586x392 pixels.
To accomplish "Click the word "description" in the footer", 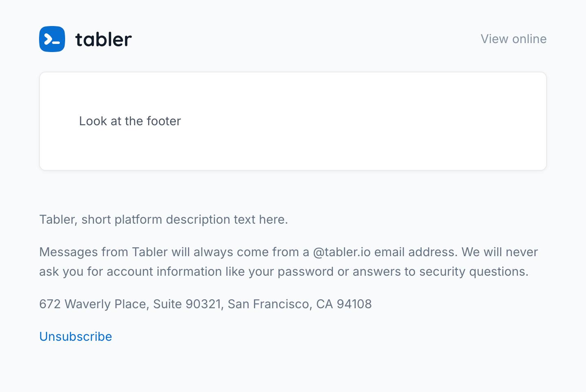I will click(x=198, y=220).
